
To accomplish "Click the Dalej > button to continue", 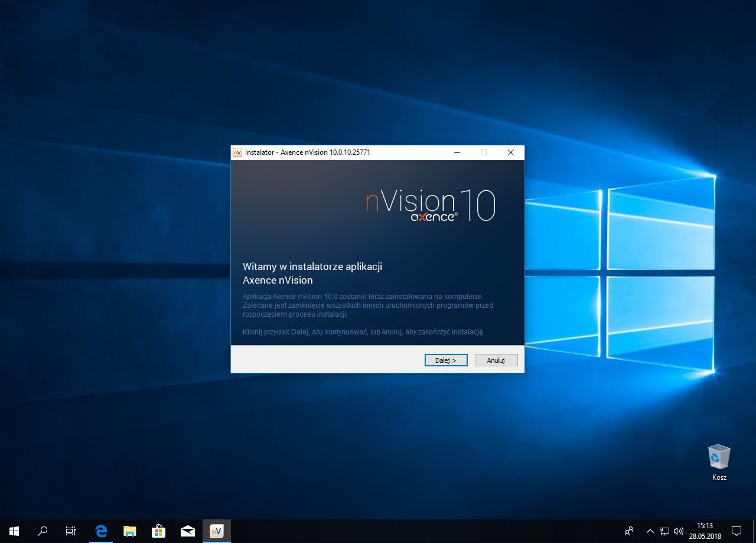I will (x=446, y=360).
